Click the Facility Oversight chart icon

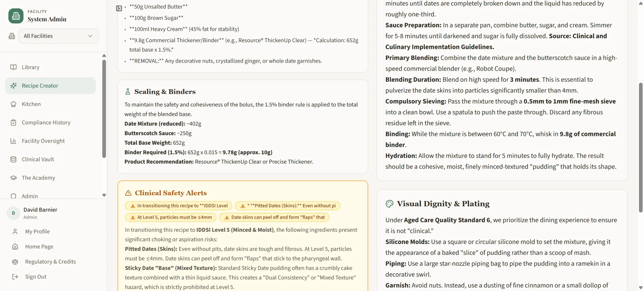(x=13, y=141)
